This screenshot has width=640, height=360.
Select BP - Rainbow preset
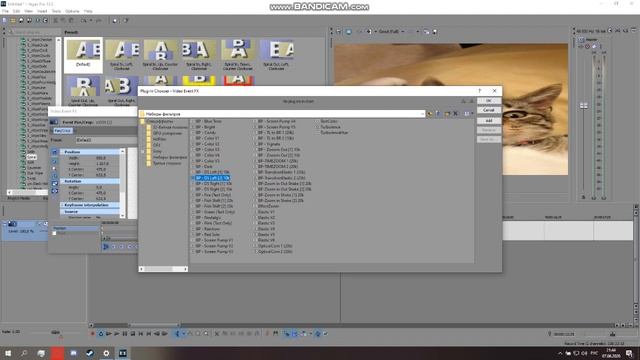(207, 229)
